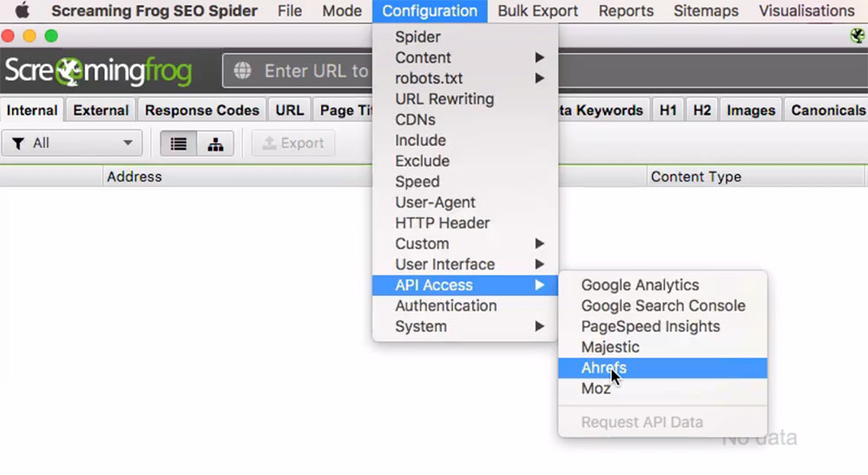
Task: Switch to the H1 tab
Action: click(668, 110)
